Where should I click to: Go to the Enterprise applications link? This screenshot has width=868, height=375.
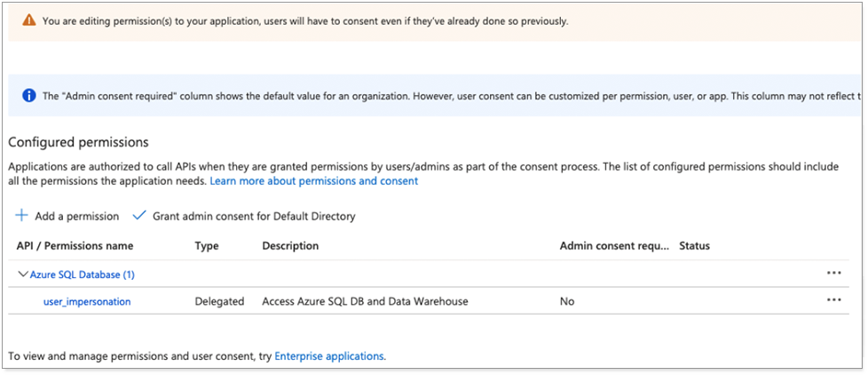click(x=329, y=355)
